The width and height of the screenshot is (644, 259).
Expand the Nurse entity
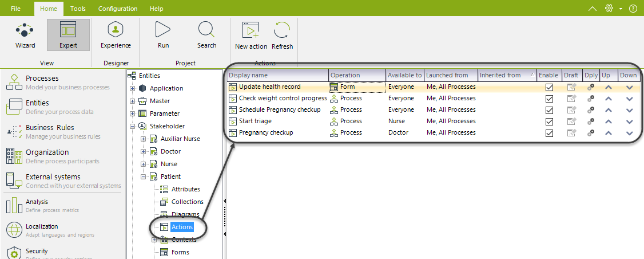point(144,164)
